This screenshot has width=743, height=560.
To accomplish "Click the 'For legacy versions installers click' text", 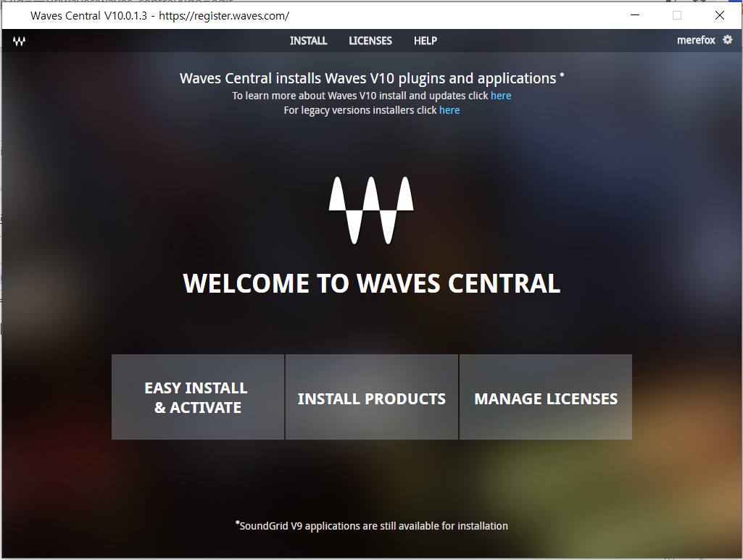I will click(360, 110).
